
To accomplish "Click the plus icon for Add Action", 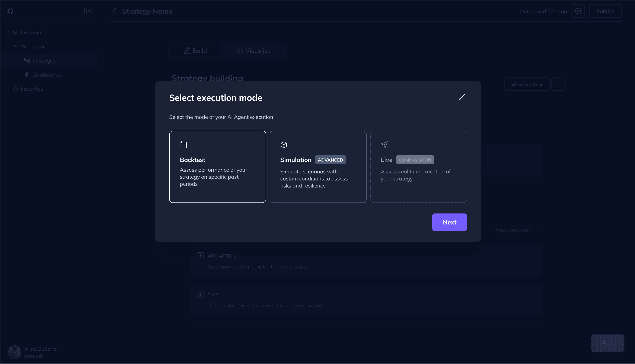I will pyautogui.click(x=200, y=256).
